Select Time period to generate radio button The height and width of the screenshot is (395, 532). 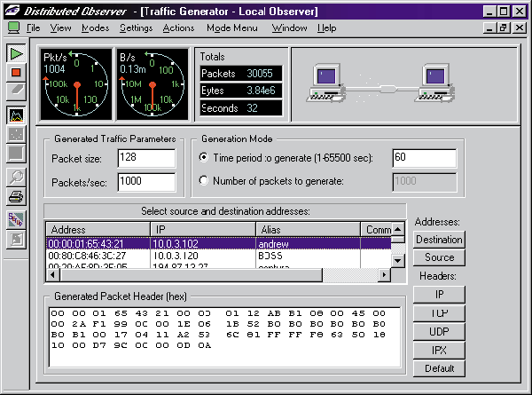pyautogui.click(x=206, y=158)
